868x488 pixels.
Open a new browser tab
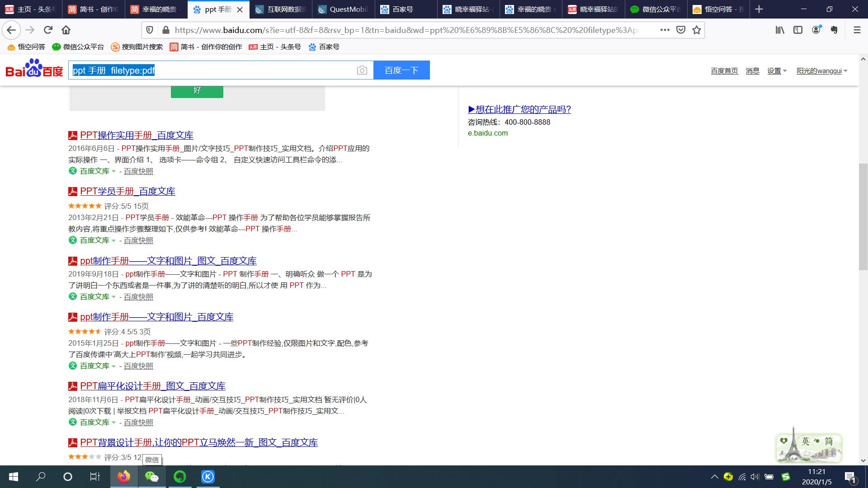[x=759, y=9]
